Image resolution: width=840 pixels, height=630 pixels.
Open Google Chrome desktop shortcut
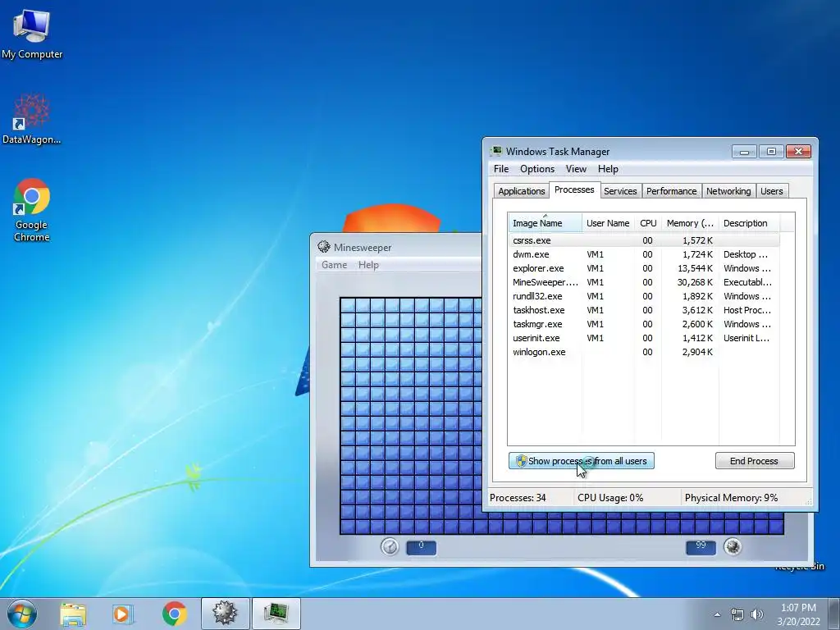[32, 210]
